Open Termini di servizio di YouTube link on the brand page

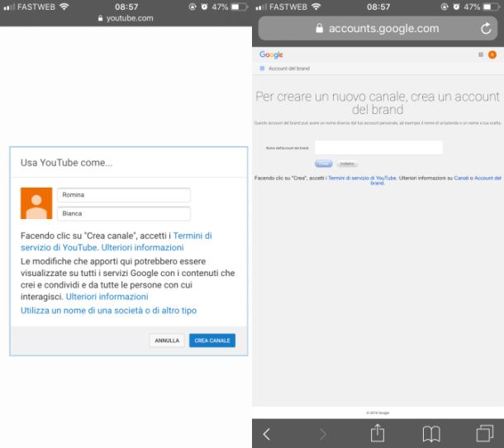click(362, 178)
